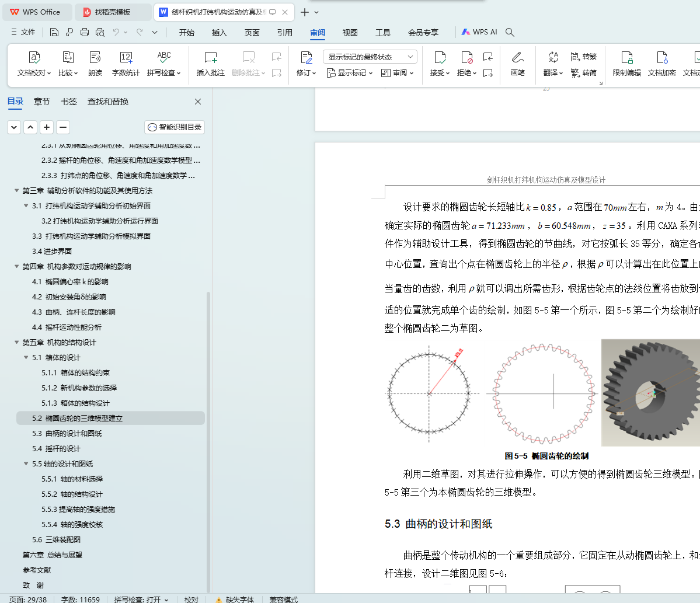Go to 5.3 曲柄的设计和图纸 in outline
700x603 pixels.
point(67,433)
